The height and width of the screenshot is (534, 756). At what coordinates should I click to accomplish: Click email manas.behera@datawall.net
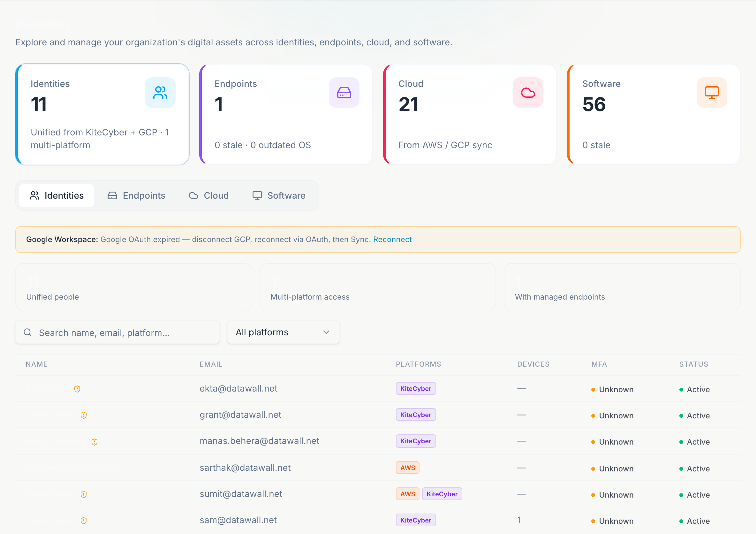click(x=260, y=441)
